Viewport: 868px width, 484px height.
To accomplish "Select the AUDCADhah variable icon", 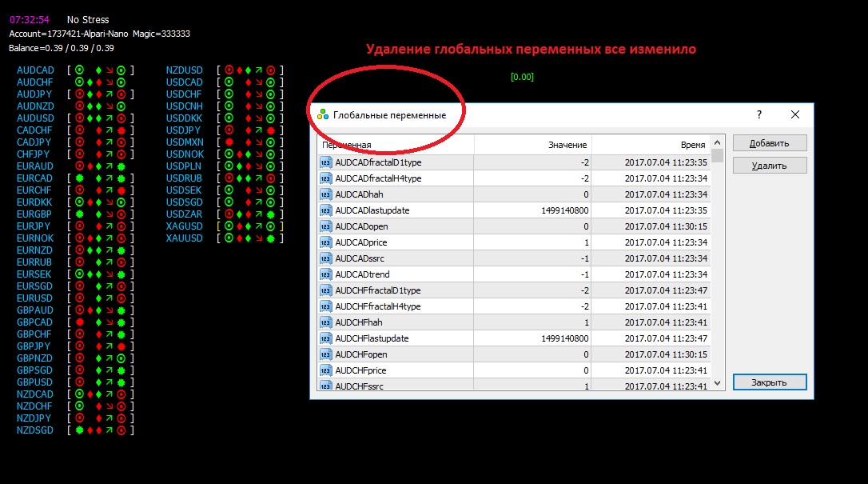I will coord(325,195).
